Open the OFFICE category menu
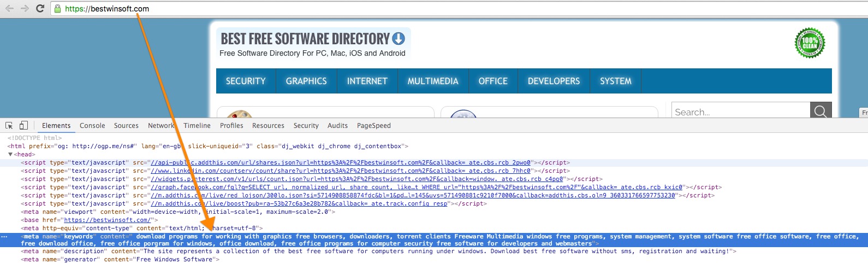The height and width of the screenshot is (263, 868). click(x=493, y=81)
